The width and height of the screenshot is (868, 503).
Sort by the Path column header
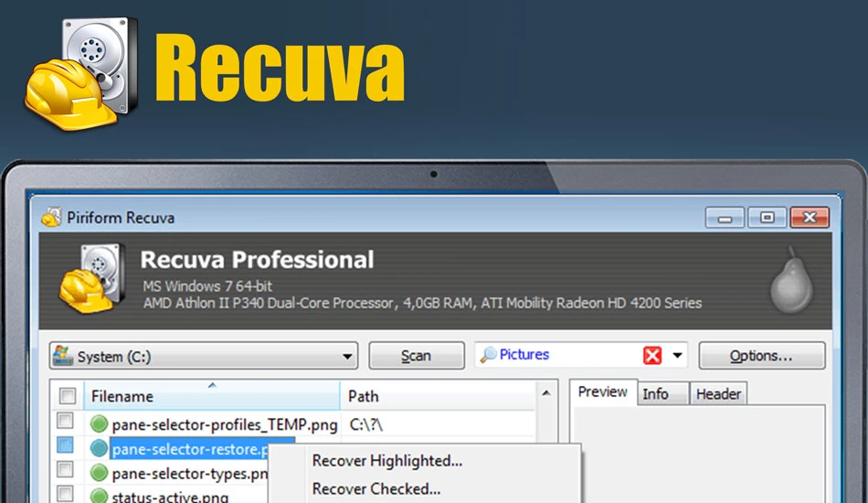point(438,396)
